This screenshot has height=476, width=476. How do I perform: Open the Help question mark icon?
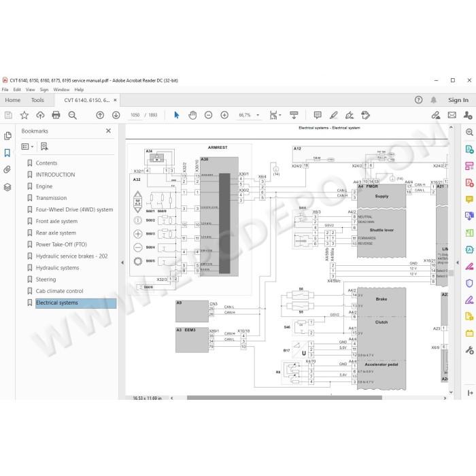point(418,100)
